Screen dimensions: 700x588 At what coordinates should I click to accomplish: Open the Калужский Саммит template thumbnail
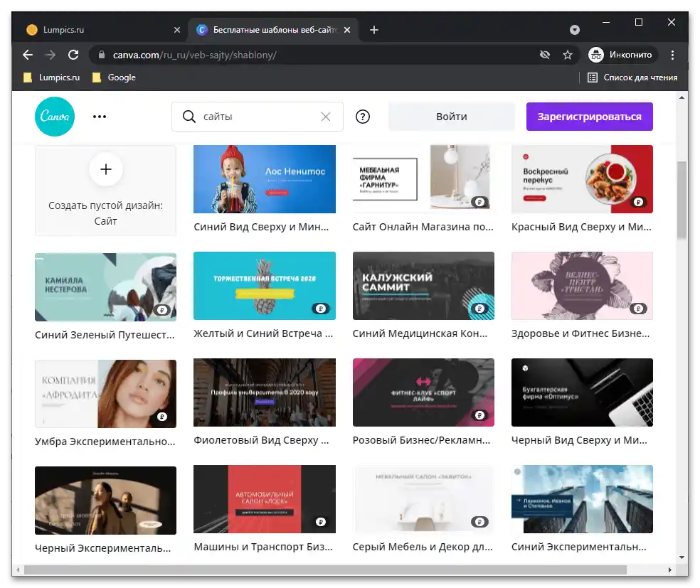click(x=423, y=286)
